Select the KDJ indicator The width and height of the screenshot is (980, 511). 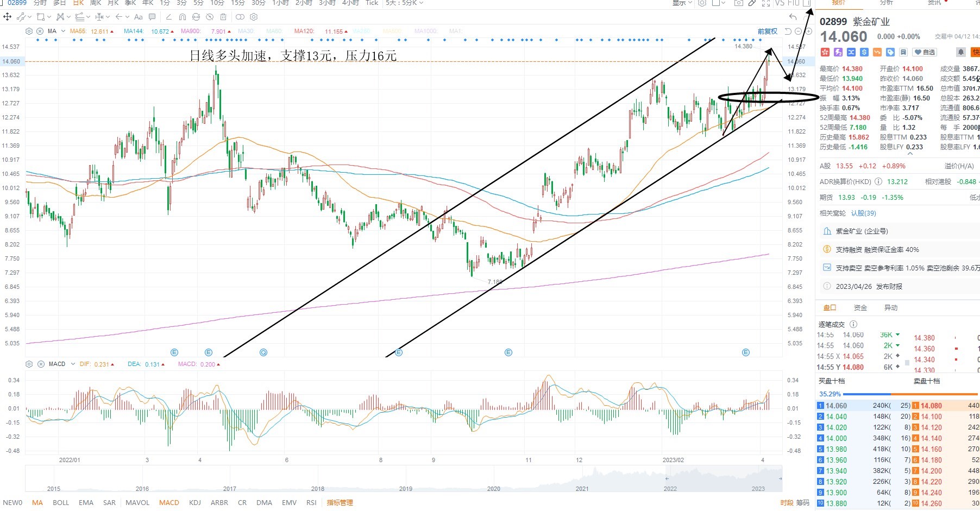(194, 503)
